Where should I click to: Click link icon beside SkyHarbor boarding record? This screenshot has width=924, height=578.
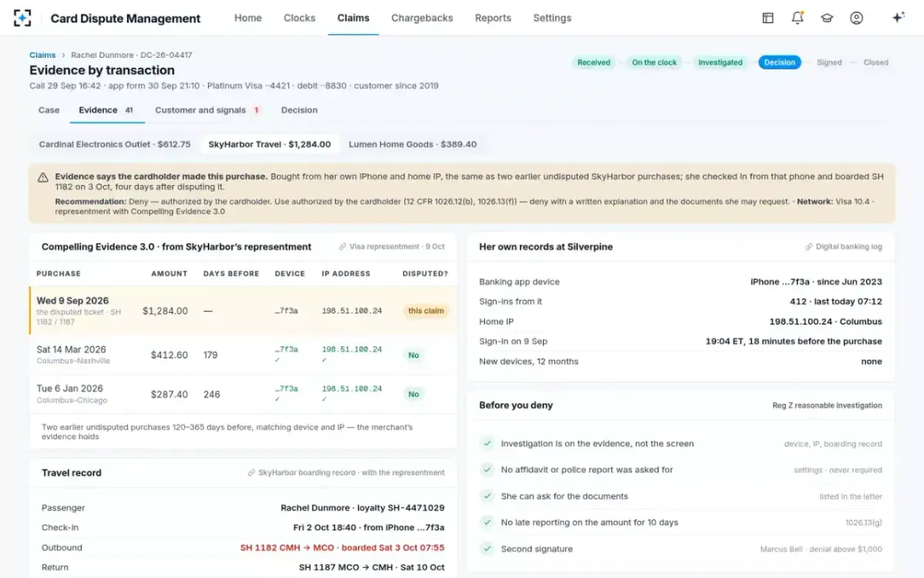coord(251,473)
